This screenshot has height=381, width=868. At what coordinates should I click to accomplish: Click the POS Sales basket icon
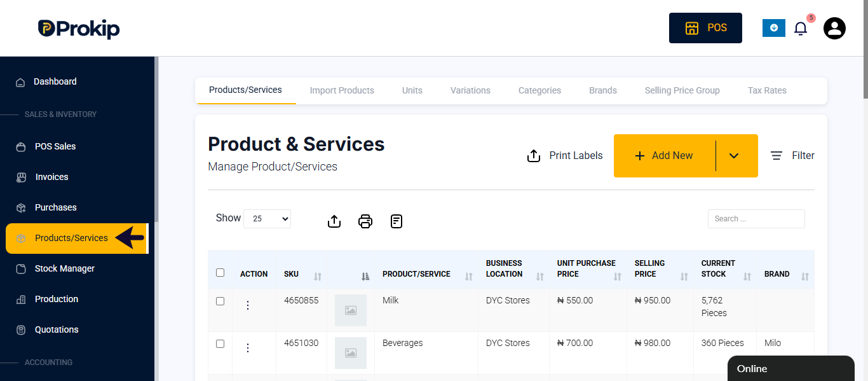(21, 147)
